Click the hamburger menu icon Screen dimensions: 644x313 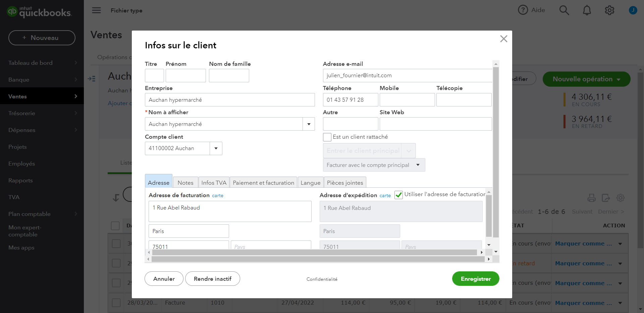(96, 10)
